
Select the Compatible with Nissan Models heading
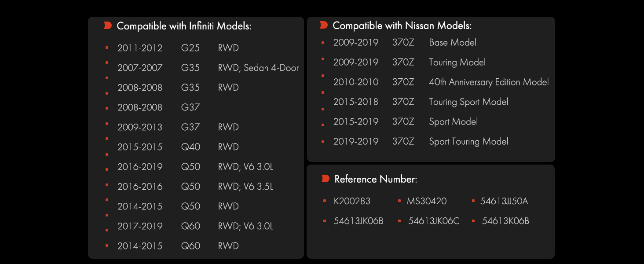(x=402, y=26)
